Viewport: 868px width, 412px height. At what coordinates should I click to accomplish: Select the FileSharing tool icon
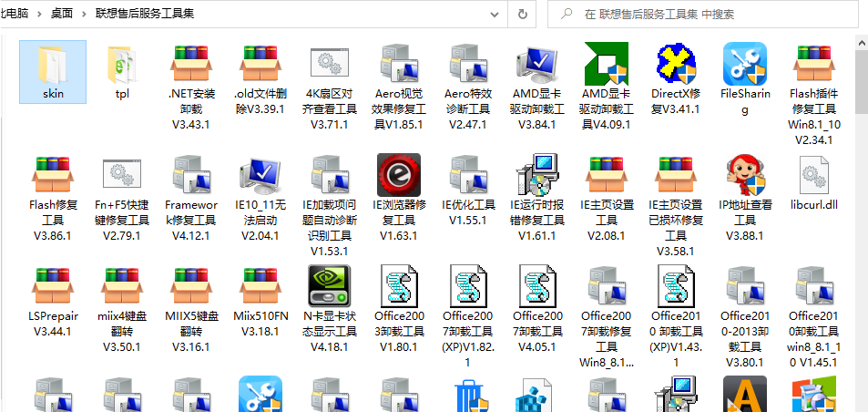click(745, 64)
